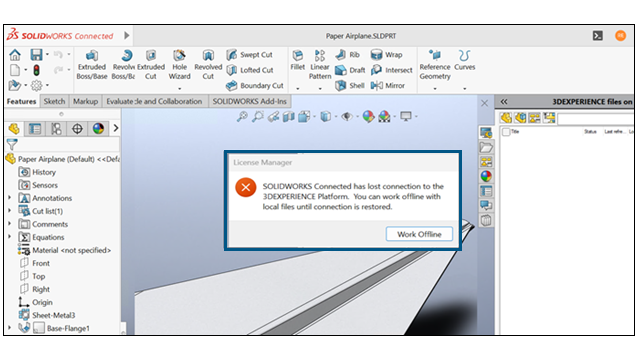This screenshot has width=640, height=360.
Task: Open the Hole Wizard tool
Action: 179,64
